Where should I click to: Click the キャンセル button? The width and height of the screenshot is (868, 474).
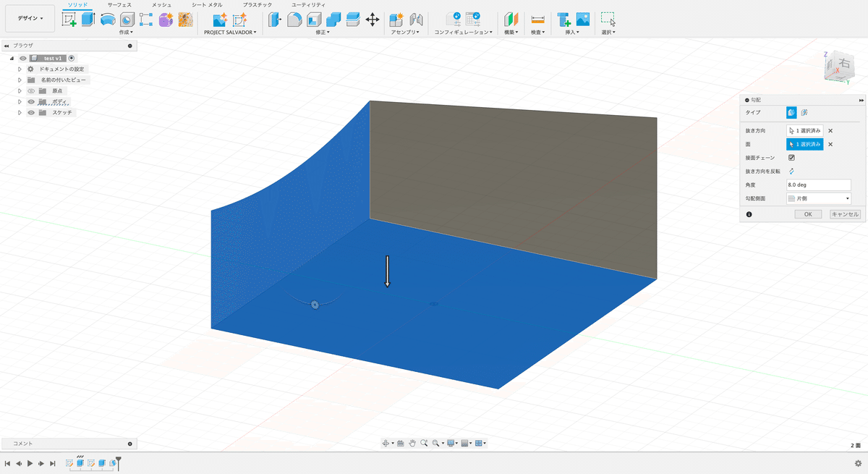[845, 214]
